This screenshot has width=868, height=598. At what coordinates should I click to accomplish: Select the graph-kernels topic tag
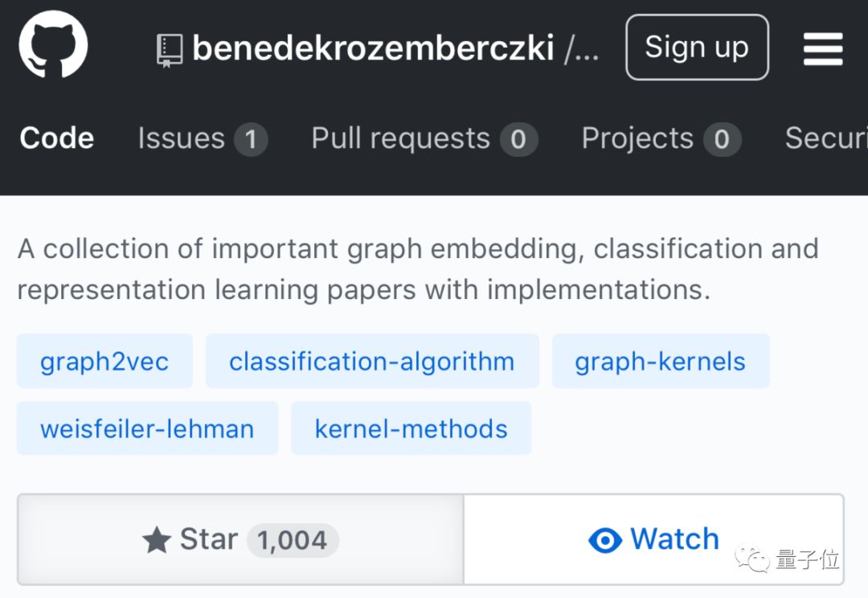click(x=660, y=362)
